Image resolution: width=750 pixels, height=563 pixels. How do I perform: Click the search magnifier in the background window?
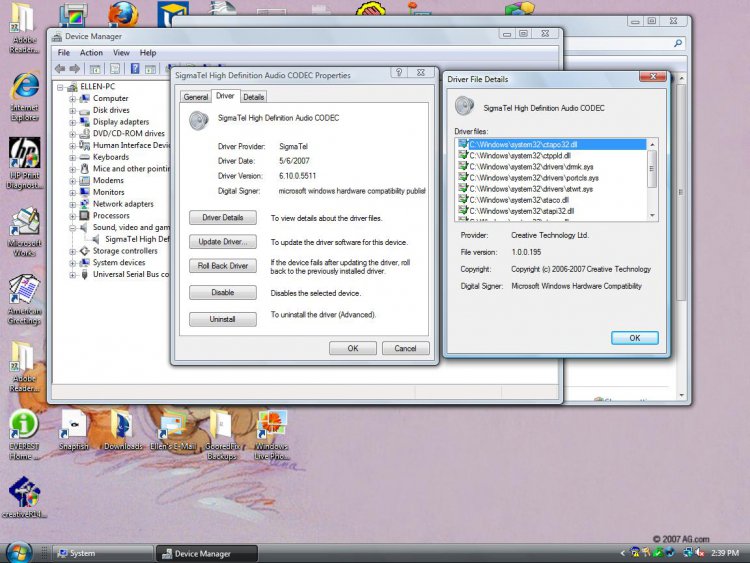677,44
